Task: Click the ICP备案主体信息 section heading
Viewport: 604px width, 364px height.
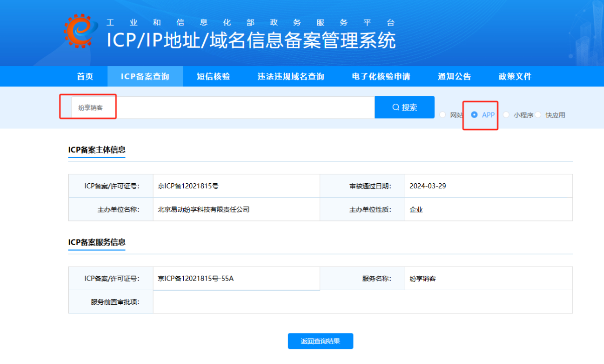Action: (x=97, y=150)
